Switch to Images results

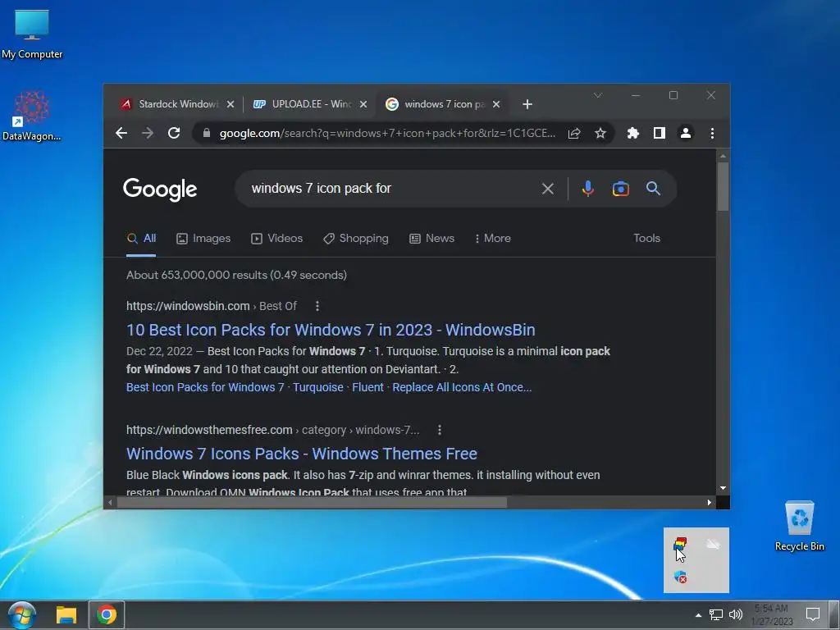coord(203,239)
